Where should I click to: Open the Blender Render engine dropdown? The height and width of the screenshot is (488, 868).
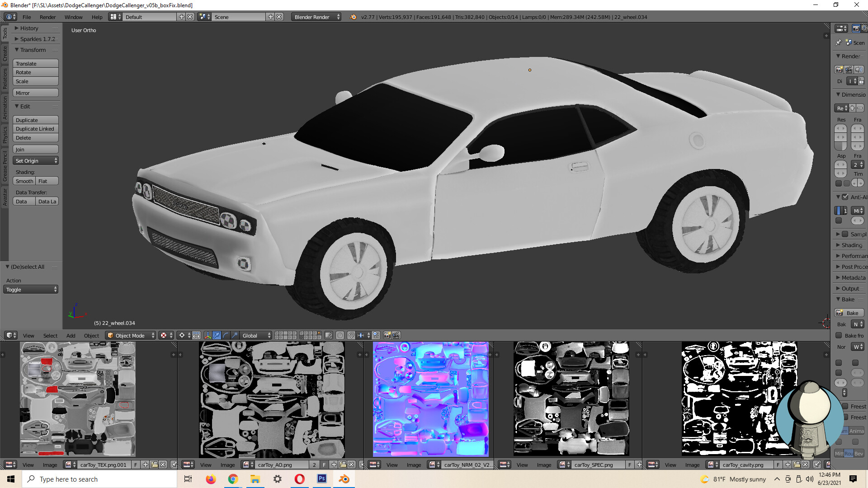(x=316, y=17)
